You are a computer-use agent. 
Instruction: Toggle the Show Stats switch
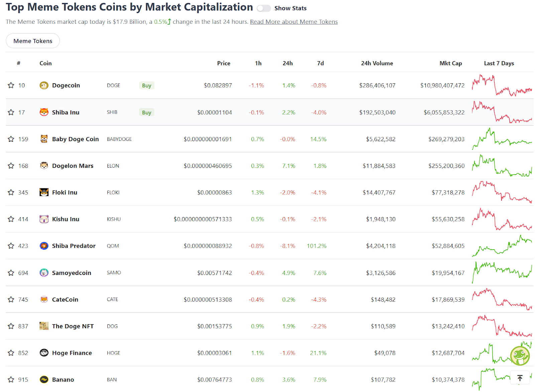click(x=263, y=8)
